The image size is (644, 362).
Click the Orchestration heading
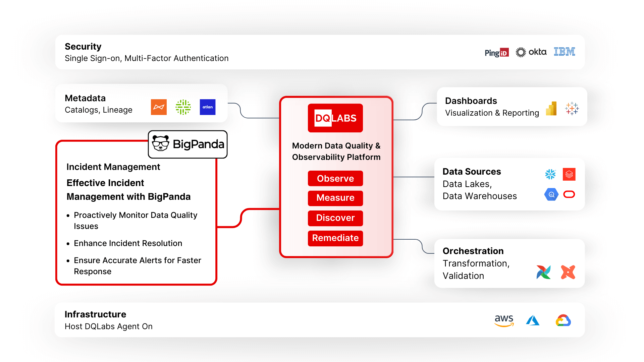pyautogui.click(x=473, y=251)
